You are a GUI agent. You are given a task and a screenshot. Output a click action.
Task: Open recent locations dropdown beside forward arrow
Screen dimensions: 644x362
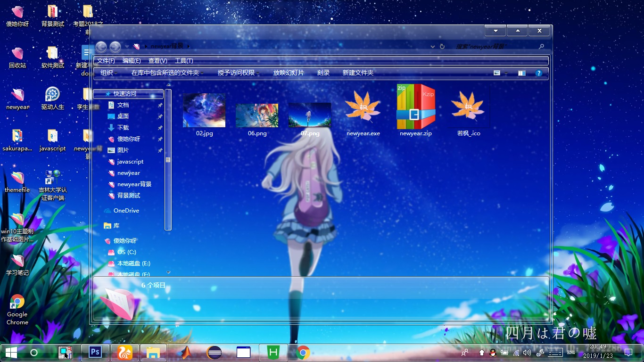pos(127,47)
